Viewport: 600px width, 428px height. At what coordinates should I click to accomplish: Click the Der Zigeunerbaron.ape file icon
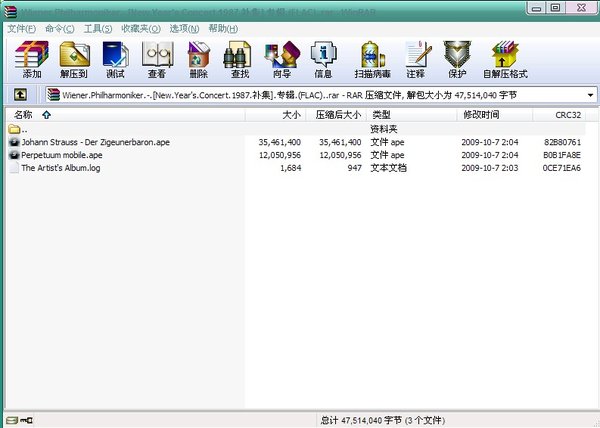coord(14,142)
